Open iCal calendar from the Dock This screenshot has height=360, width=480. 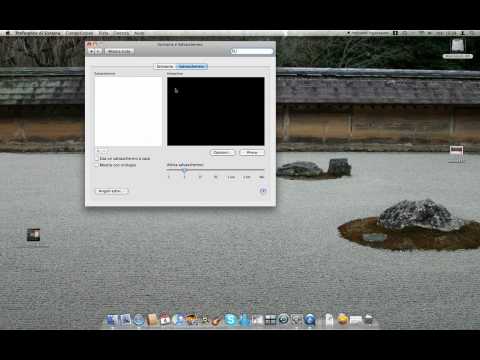click(165, 320)
